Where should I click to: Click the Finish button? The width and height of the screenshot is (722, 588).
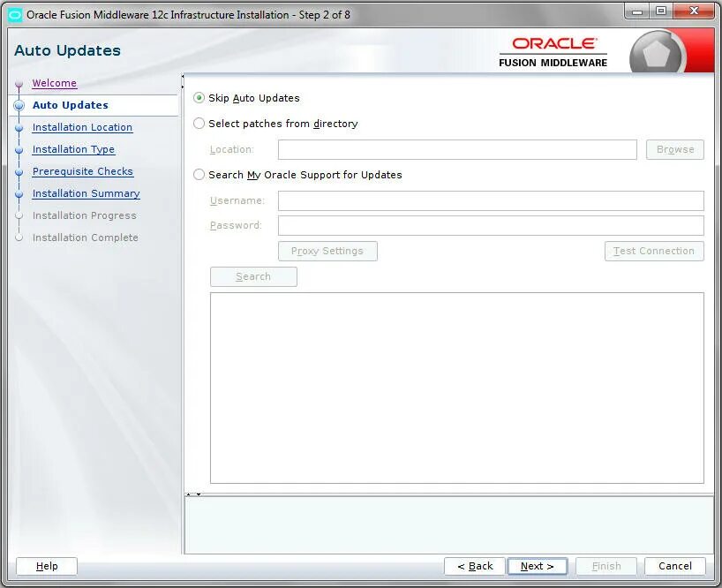606,566
